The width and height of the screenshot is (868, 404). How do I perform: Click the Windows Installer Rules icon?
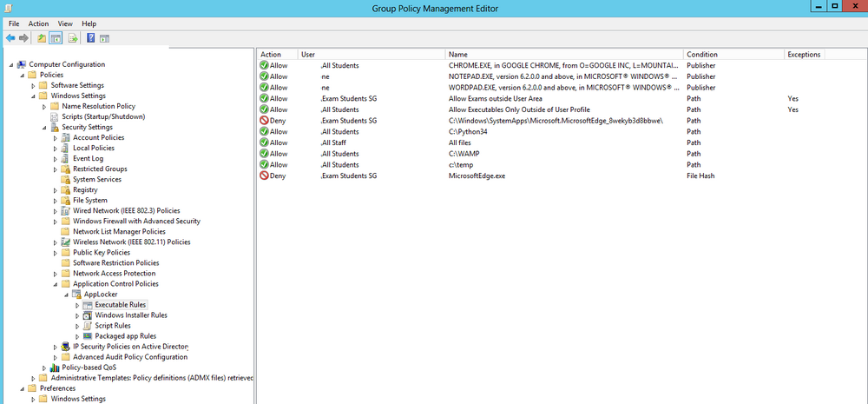(87, 315)
